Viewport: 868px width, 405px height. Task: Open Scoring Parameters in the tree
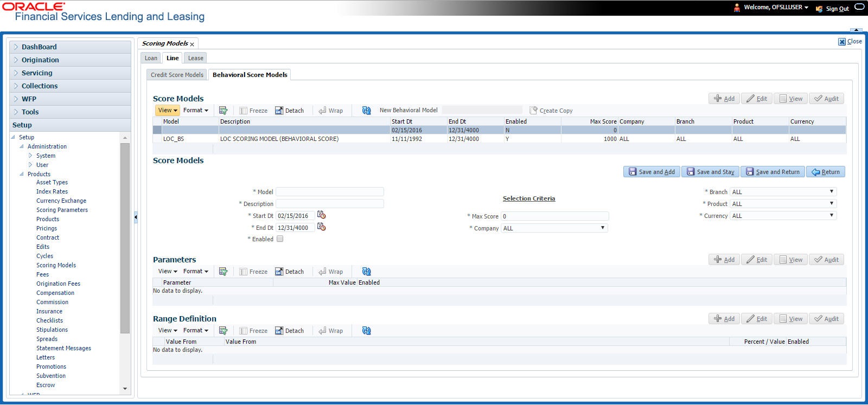[62, 210]
